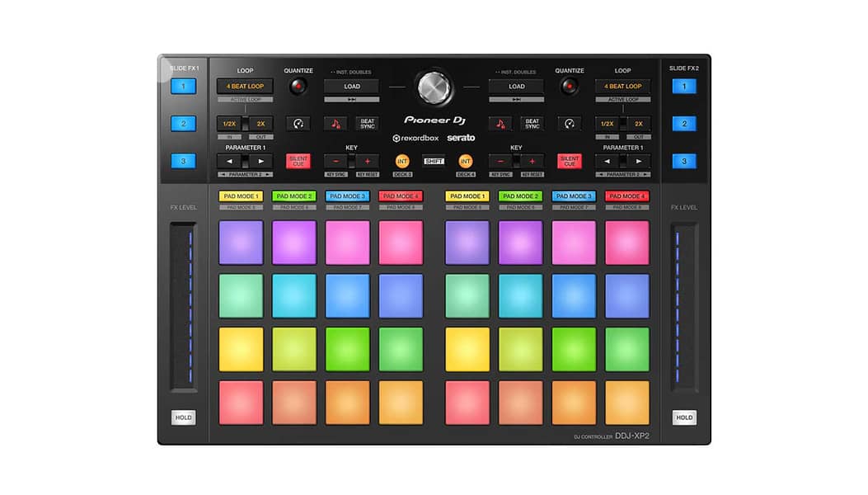Viewport: 868px width, 495px height.
Task: Select Slide FX2 button 3
Action: point(684,162)
